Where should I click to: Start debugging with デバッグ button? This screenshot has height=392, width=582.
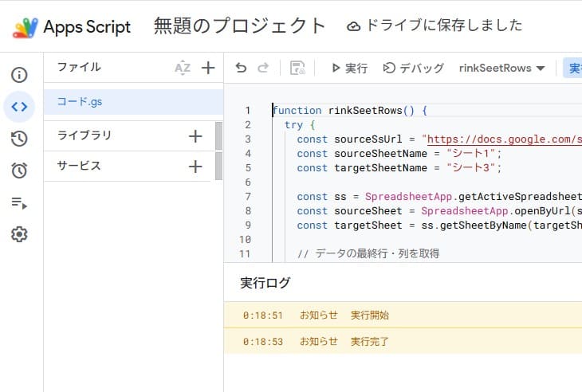[413, 69]
